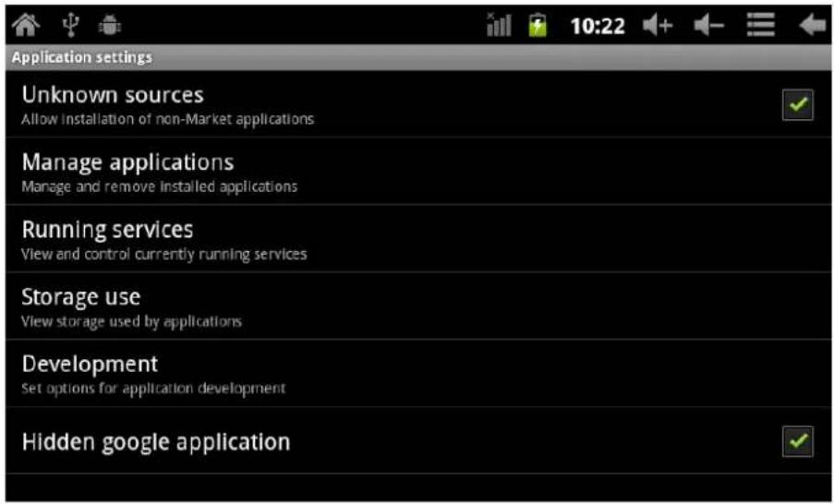Tap the battery charging icon
834x504 pixels.
(538, 25)
